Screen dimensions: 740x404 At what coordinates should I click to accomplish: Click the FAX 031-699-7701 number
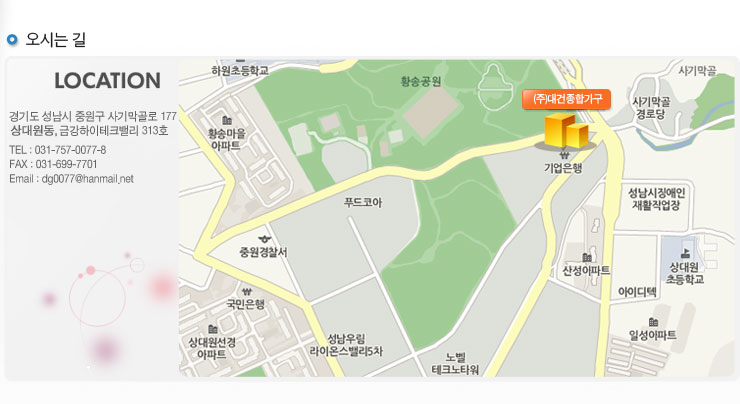coord(66,164)
